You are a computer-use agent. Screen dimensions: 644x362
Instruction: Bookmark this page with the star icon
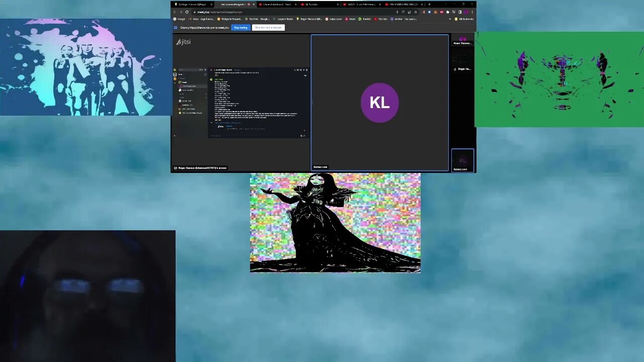click(416, 12)
